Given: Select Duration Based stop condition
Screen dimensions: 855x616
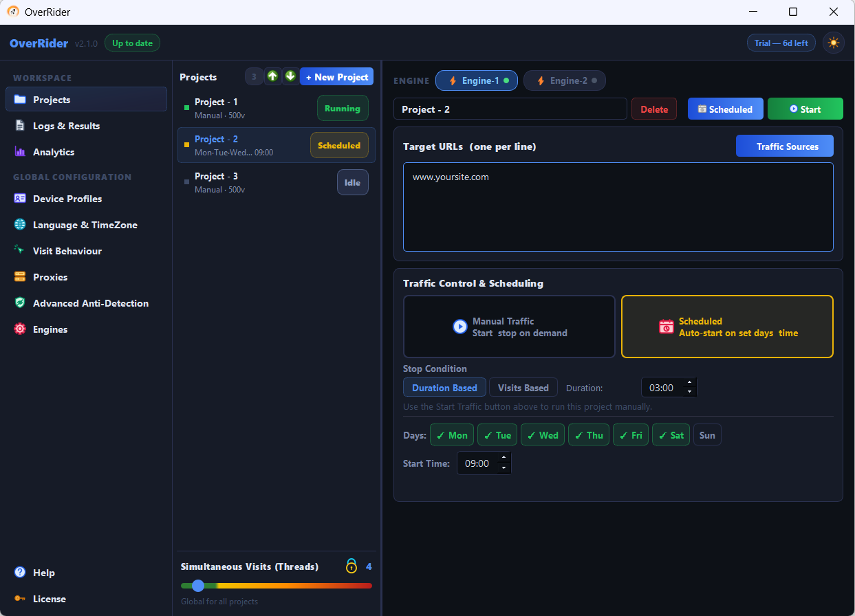Looking at the screenshot, I should [444, 388].
